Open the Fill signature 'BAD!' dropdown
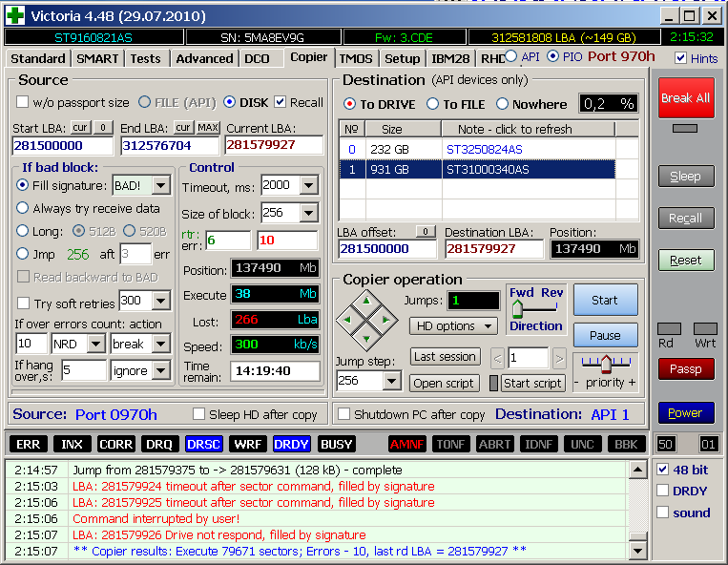This screenshot has height=565, width=728. coord(160,185)
